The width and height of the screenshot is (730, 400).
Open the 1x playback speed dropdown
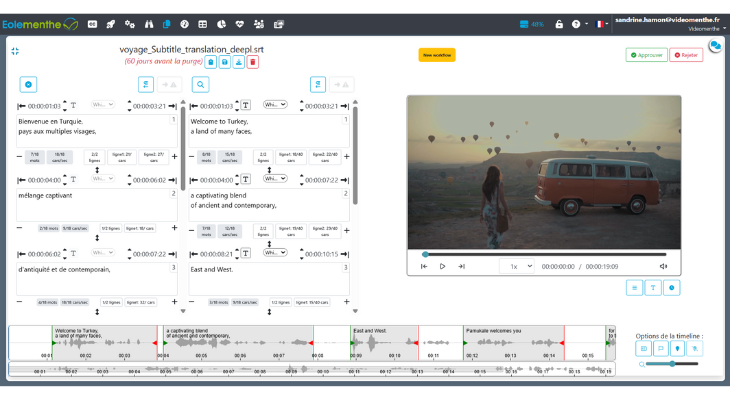517,266
